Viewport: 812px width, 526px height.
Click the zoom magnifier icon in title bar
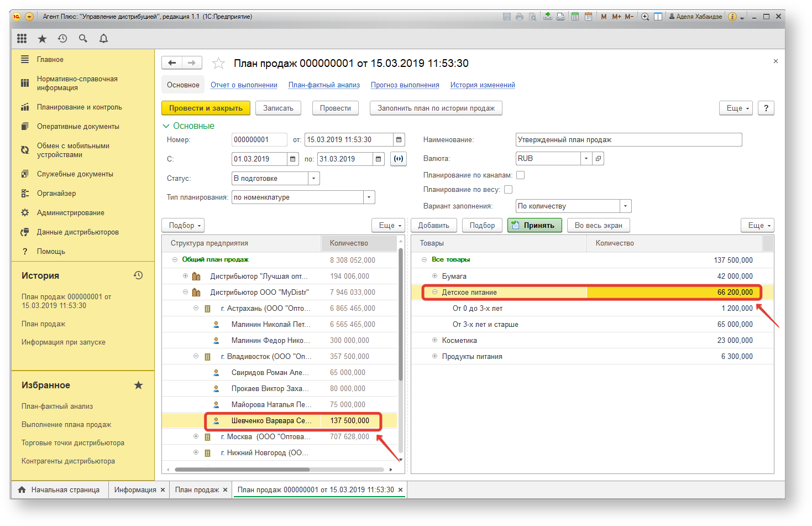[x=645, y=17]
